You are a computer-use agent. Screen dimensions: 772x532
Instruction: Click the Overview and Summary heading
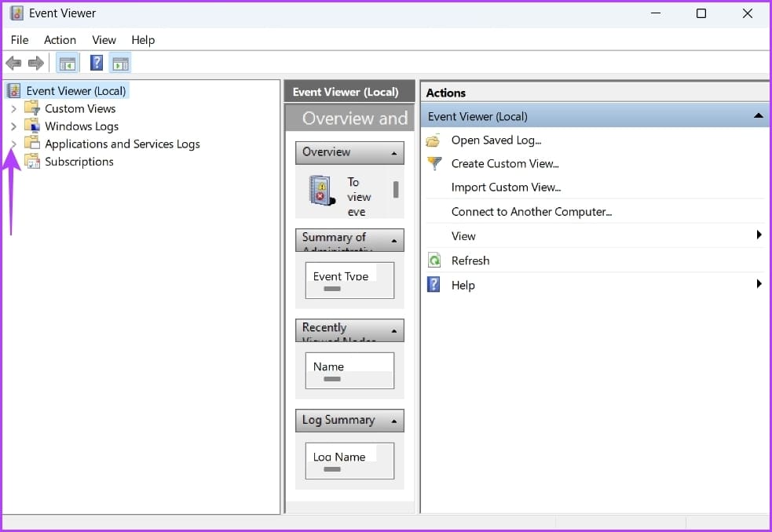(x=355, y=118)
